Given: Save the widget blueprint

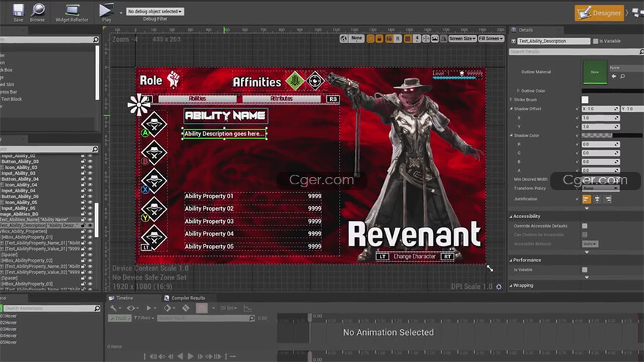Looking at the screenshot, I should pyautogui.click(x=18, y=12).
